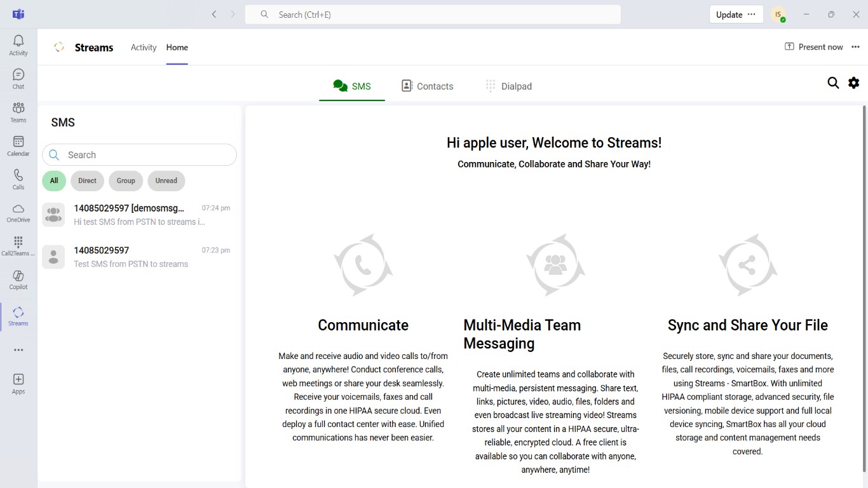Click Present now button
The height and width of the screenshot is (488, 868).
pos(814,47)
